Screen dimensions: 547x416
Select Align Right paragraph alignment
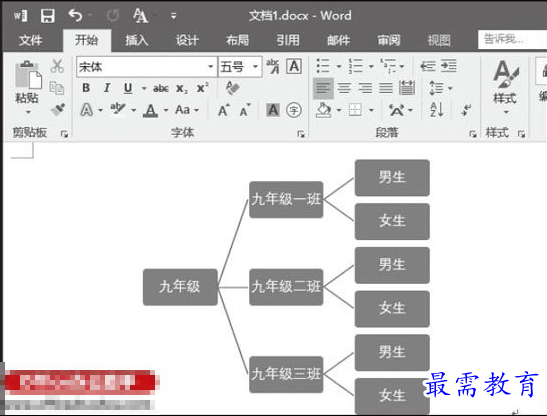pyautogui.click(x=365, y=88)
